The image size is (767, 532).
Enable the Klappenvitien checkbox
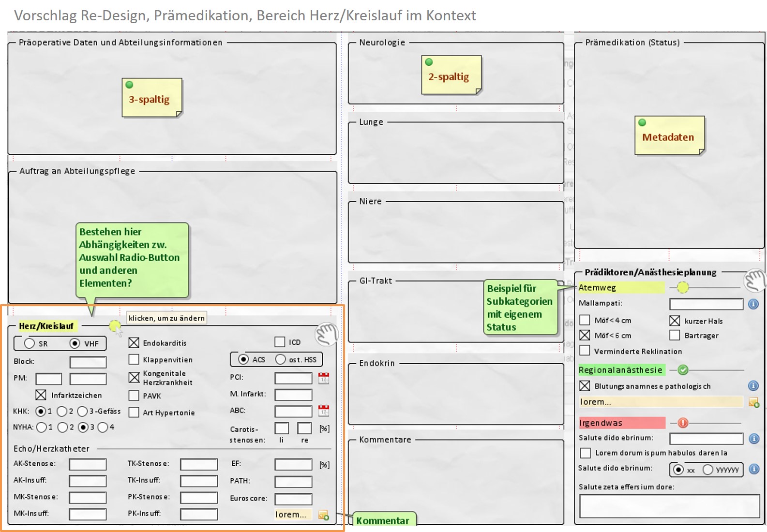(134, 360)
